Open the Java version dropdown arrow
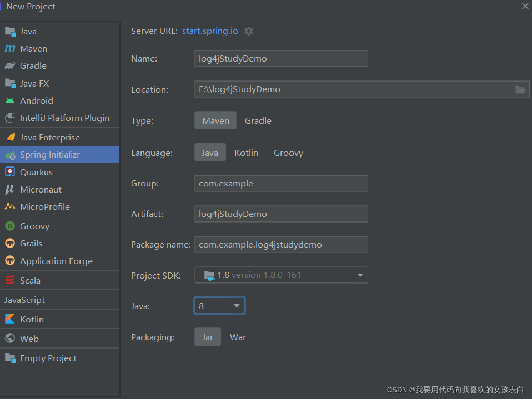 pos(237,306)
